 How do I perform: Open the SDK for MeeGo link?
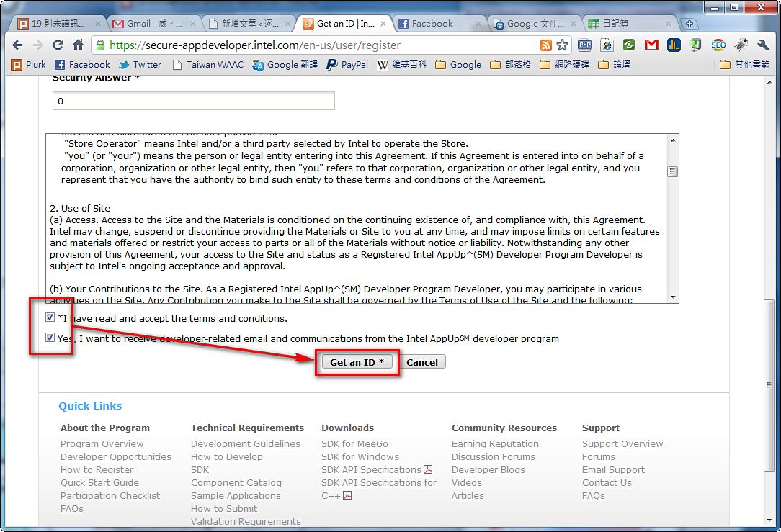pos(354,444)
